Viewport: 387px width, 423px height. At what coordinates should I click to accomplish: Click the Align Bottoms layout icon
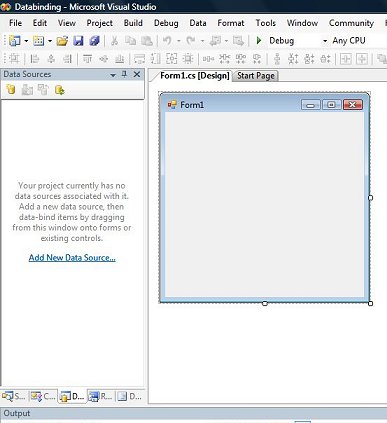119,59
